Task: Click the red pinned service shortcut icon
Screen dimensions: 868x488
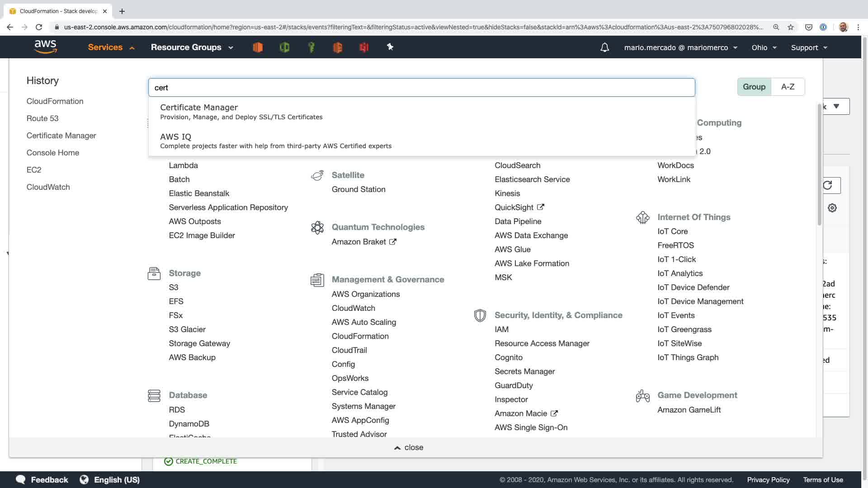Action: [x=364, y=47]
